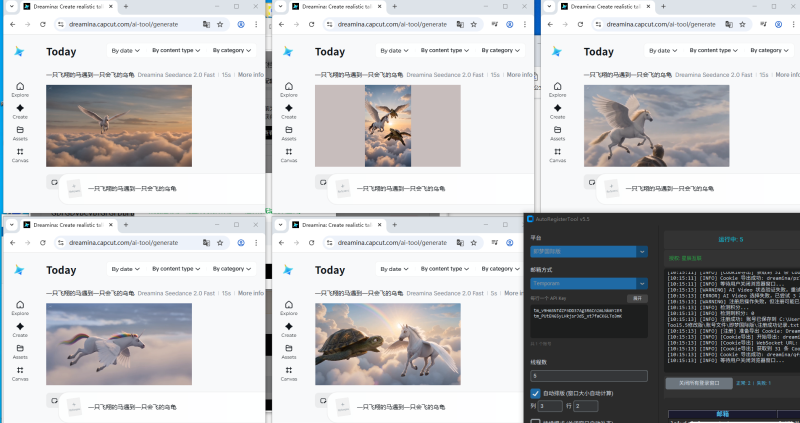Expand By date filter in the top-left window
Viewport: 800px width, 423px height.
126,51
